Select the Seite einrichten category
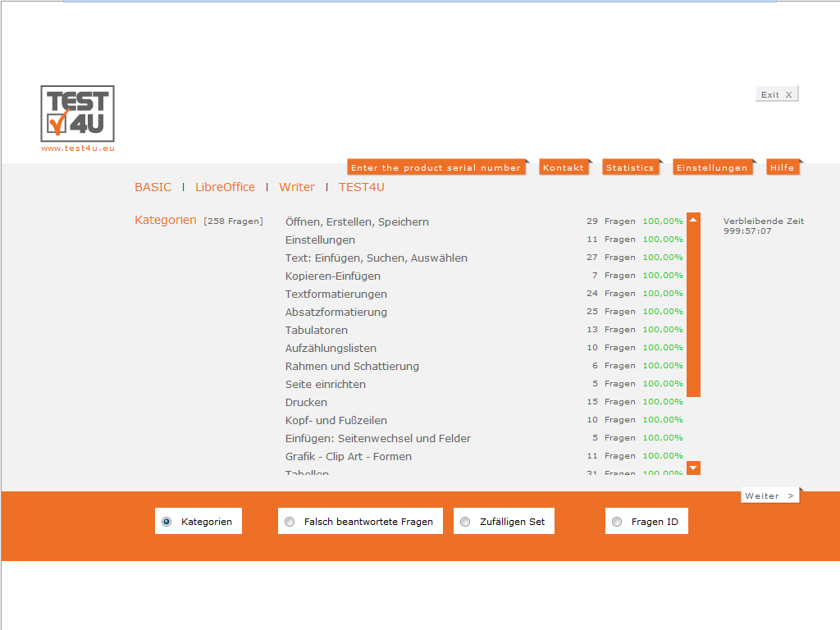The image size is (840, 630). pyautogui.click(x=325, y=384)
